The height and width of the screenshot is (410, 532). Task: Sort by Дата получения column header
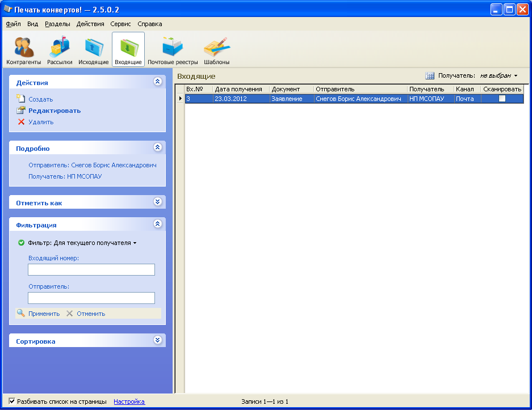[x=238, y=89]
